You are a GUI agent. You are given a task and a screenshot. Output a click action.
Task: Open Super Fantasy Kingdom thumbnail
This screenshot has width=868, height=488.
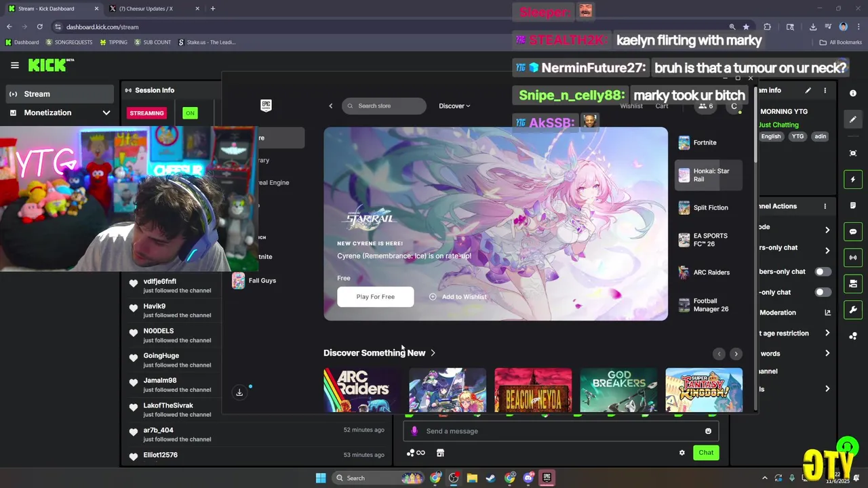[x=704, y=390]
